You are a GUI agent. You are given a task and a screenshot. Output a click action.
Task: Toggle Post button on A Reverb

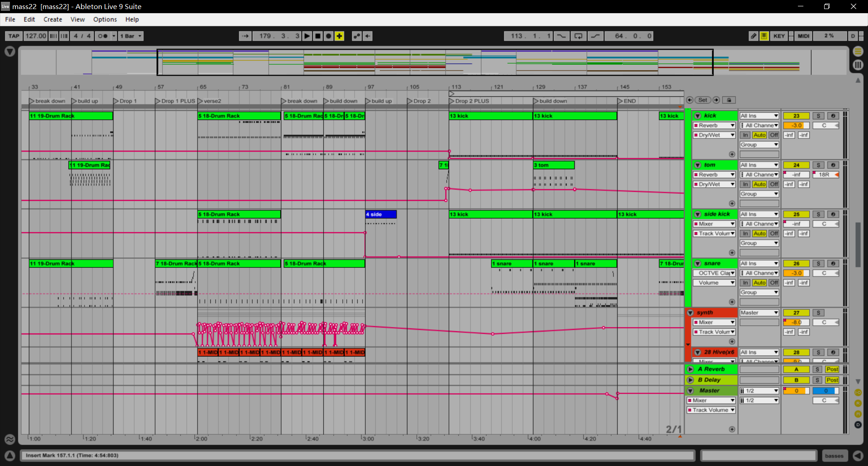832,370
